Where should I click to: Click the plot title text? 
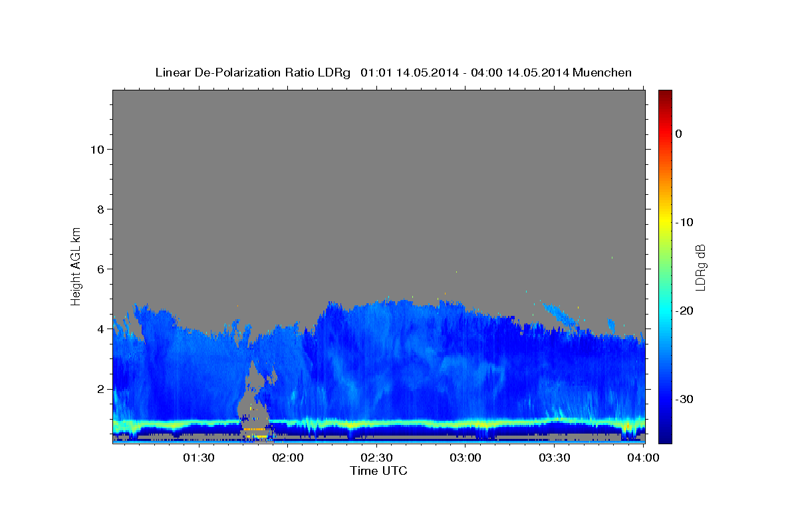pos(393,72)
